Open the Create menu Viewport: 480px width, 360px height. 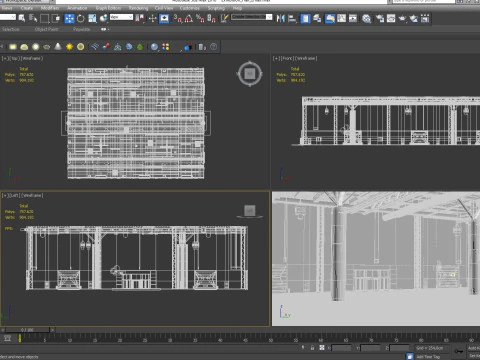tap(27, 8)
